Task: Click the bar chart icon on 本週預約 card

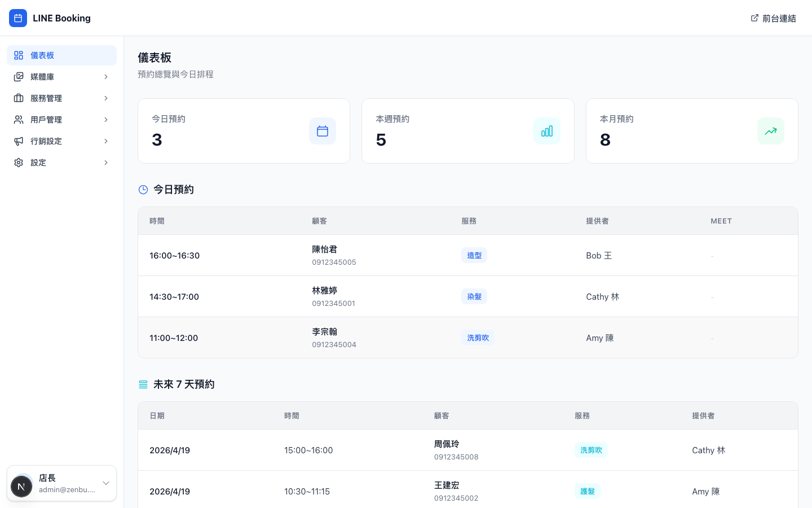Action: click(546, 130)
